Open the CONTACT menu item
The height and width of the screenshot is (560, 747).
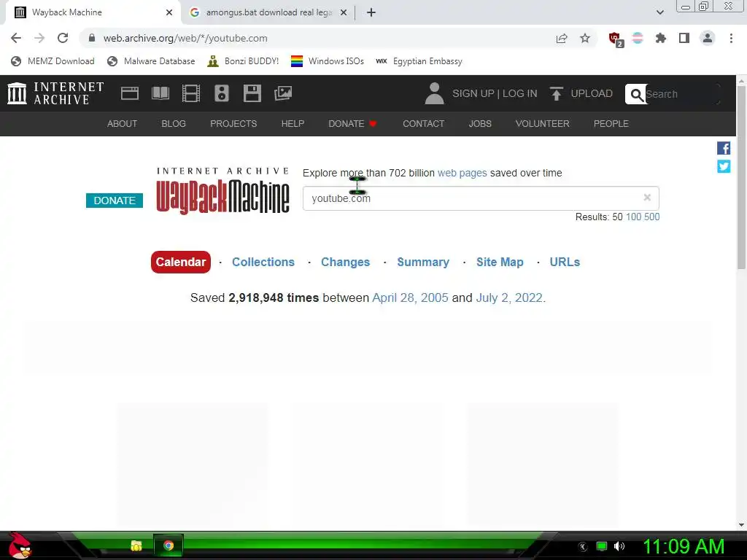pyautogui.click(x=424, y=124)
